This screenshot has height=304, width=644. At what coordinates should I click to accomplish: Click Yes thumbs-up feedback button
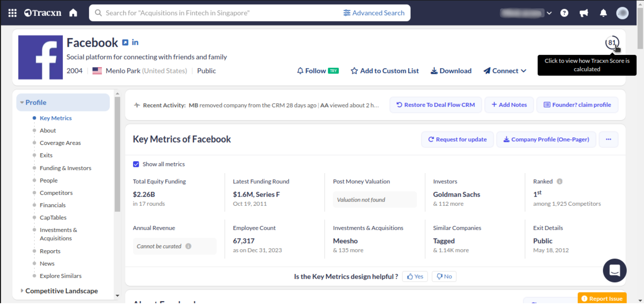[x=415, y=276]
